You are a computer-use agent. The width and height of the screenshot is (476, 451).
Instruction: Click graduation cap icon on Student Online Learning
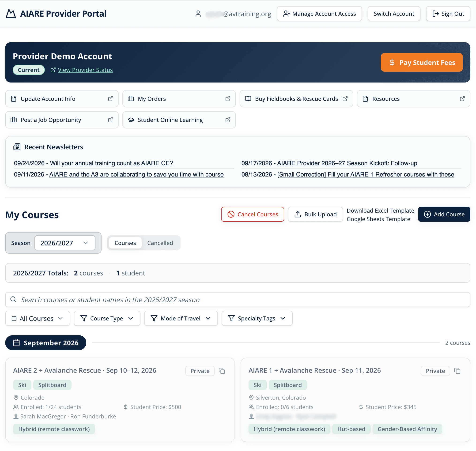131,120
